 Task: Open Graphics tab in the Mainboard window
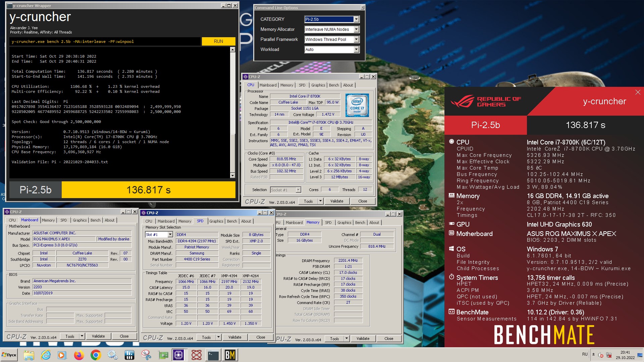coord(79,220)
